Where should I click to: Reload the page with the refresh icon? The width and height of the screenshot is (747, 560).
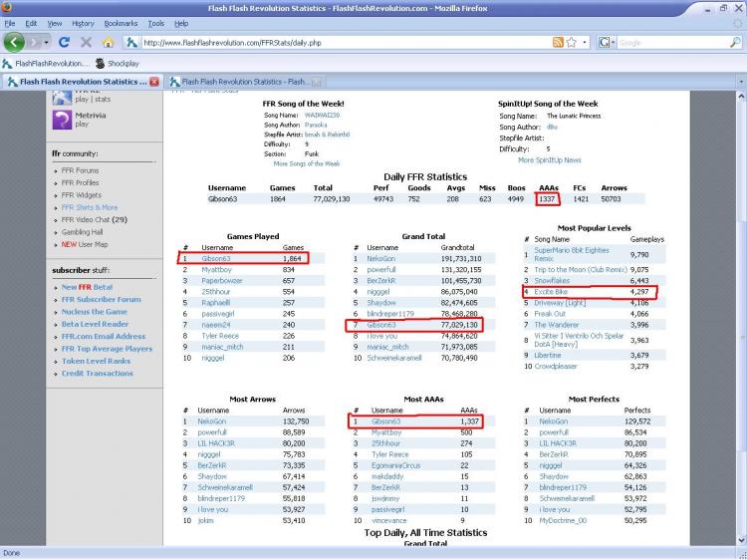coord(65,43)
